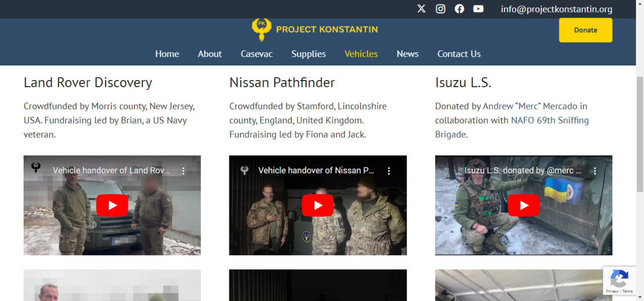The width and height of the screenshot is (644, 301).
Task: Open the Casevac page
Action: pyautogui.click(x=257, y=54)
